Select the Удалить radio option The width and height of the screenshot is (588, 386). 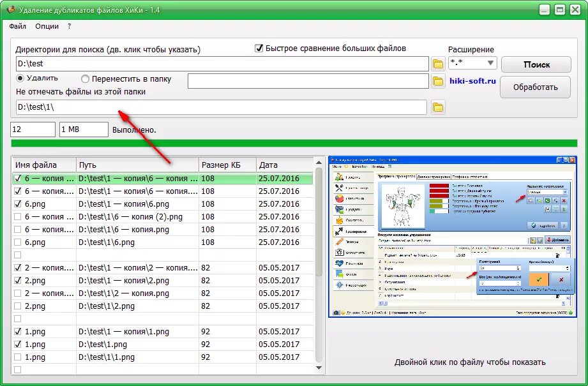click(20, 78)
